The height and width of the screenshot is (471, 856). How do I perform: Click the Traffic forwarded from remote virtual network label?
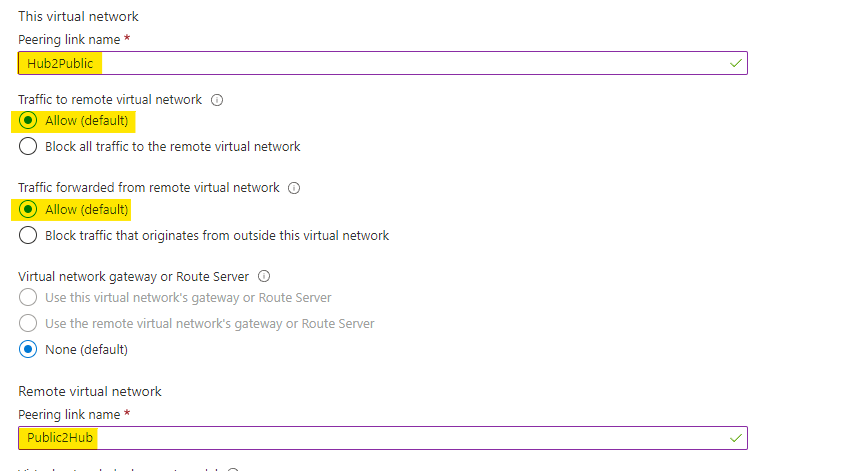(x=149, y=188)
